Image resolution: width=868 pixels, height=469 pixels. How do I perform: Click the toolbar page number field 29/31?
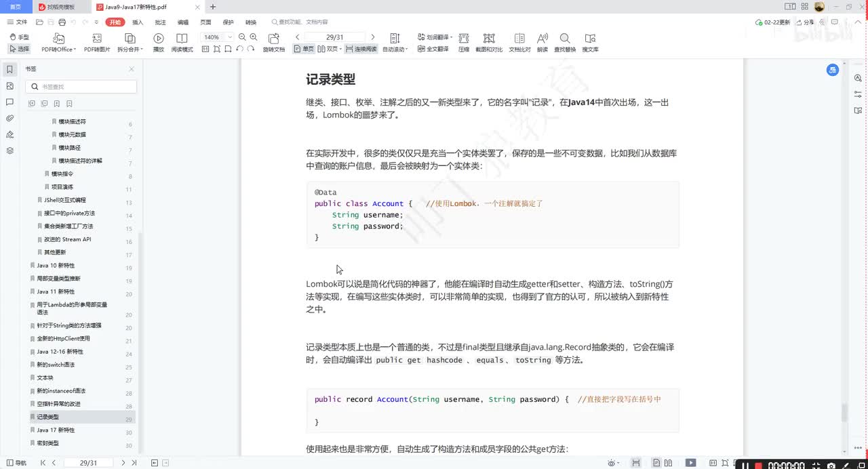point(335,37)
